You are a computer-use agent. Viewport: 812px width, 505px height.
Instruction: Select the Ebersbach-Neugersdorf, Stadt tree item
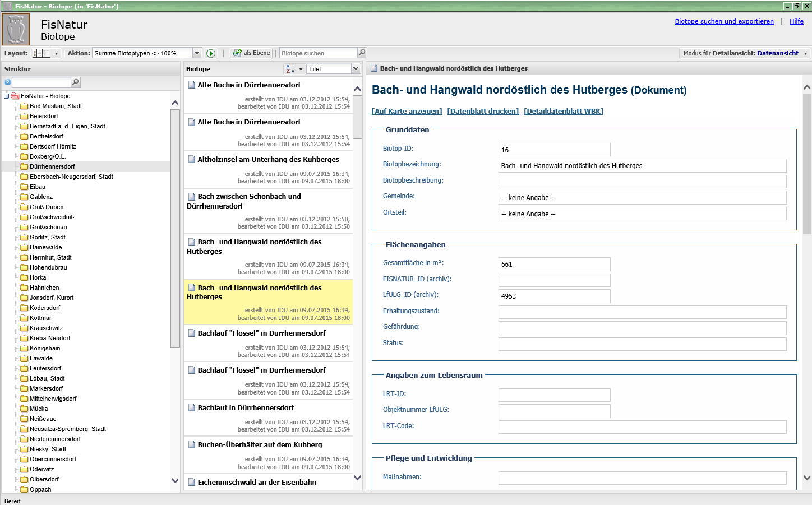[71, 177]
